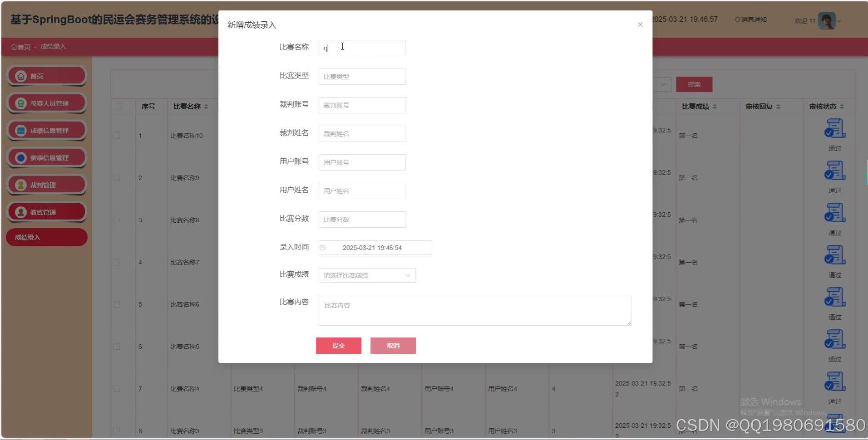Image resolution: width=868 pixels, height=440 pixels.
Task: Expand the user account dropdown beside avatar
Action: [x=839, y=21]
